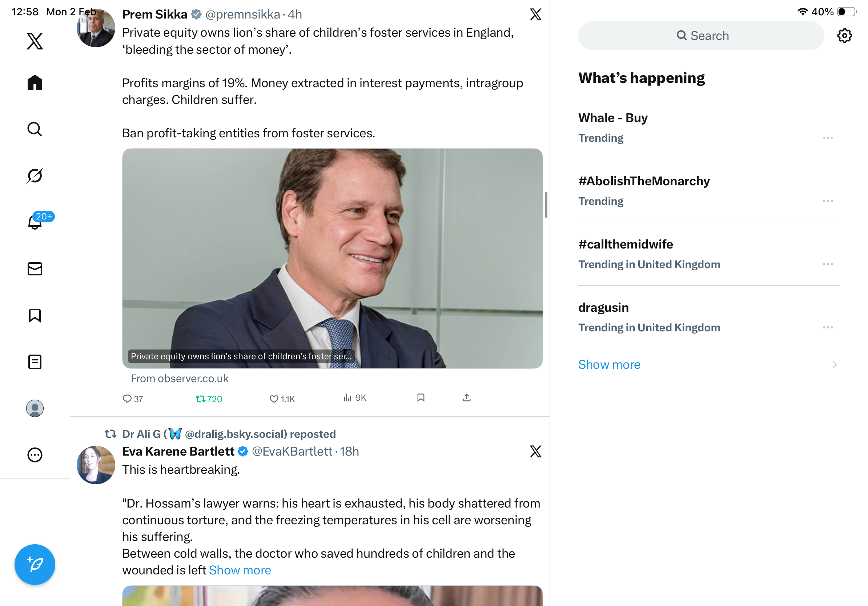Viewport: 868px width, 606px height.
Task: Expand Eva Bartlett's post with Show more
Action: (240, 570)
